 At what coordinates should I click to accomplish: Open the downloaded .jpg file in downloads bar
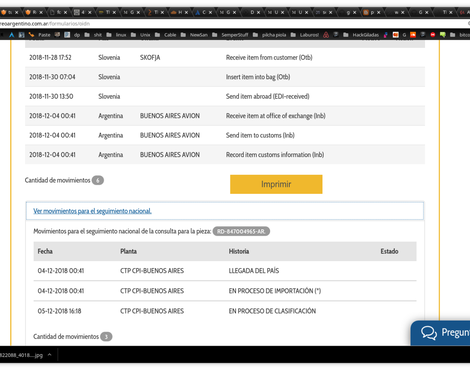[21, 355]
